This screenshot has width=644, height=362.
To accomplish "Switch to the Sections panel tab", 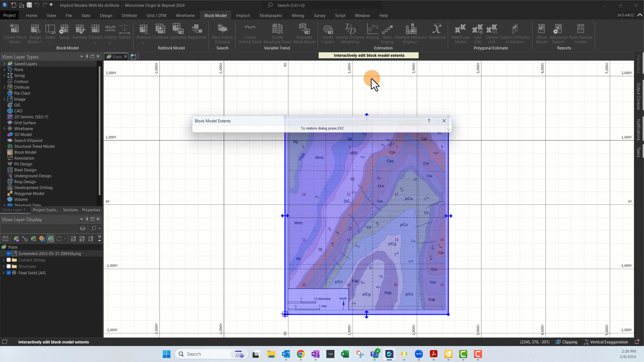I will 70,210.
